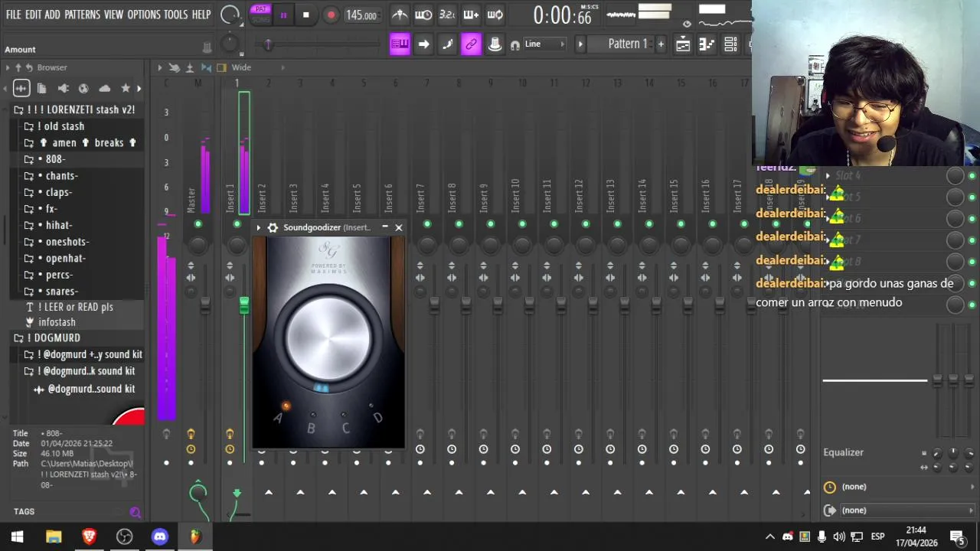The image size is (980, 551).
Task: Switch to PAT pattern mode
Action: pyautogui.click(x=261, y=9)
